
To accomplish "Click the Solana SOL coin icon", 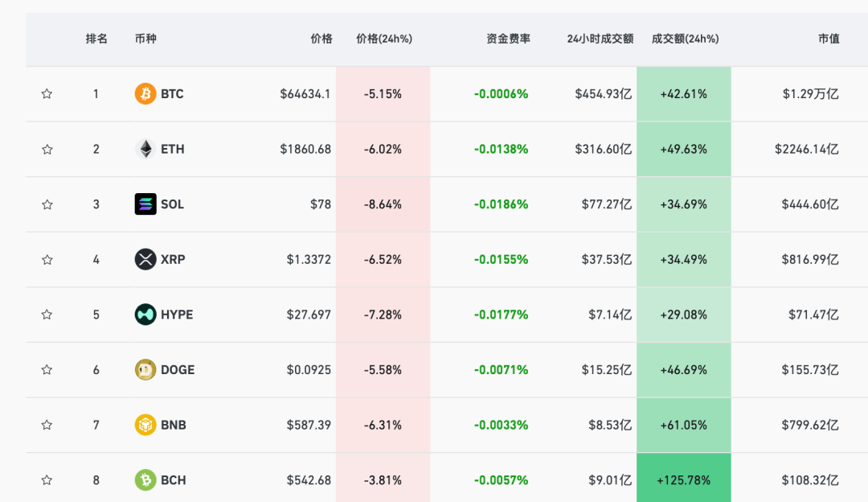I will (145, 204).
